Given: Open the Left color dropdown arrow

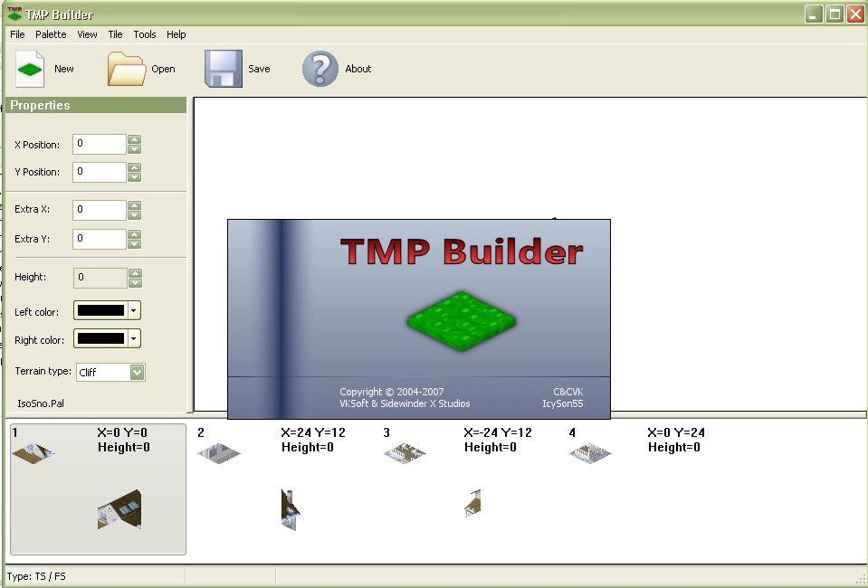Looking at the screenshot, I should (x=134, y=311).
